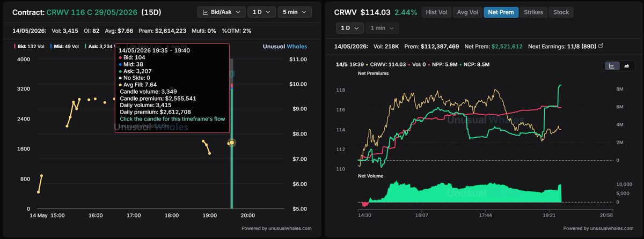Click the CRWV: 114.03 legend entry
Viewport: 644px width, 239px height.
point(387,64)
